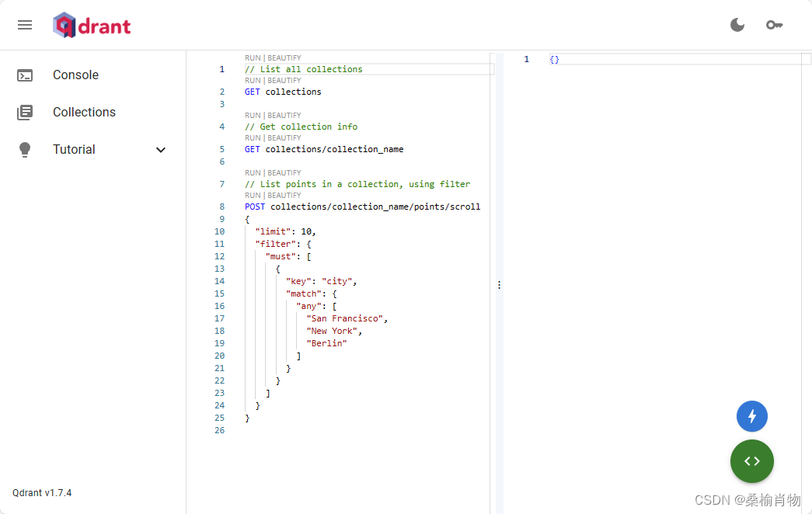Click the blue lightning quick-action button
This screenshot has height=514, width=812.
[x=752, y=416]
